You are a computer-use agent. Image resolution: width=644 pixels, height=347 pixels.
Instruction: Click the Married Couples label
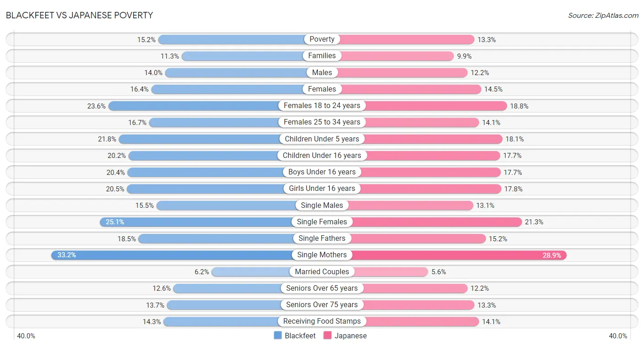click(322, 271)
